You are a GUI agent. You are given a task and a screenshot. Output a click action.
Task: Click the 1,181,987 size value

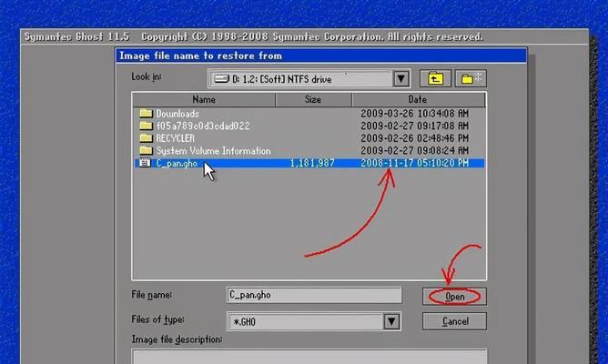click(312, 163)
